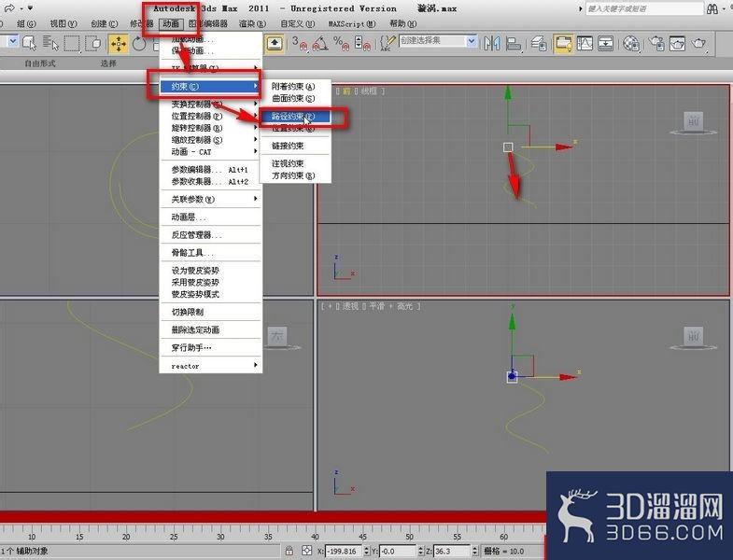This screenshot has height=560, width=733.
Task: Toggle Spinner Snap button
Action: click(x=362, y=44)
